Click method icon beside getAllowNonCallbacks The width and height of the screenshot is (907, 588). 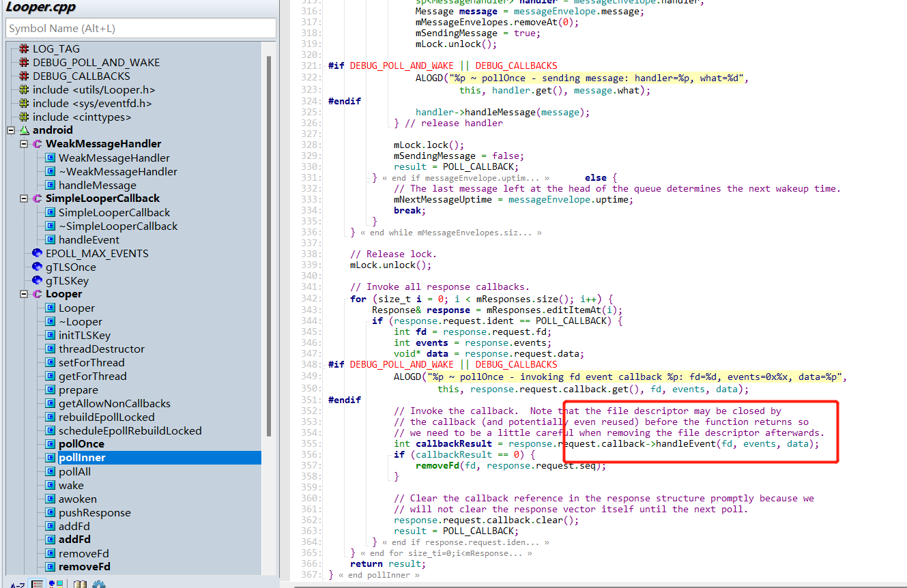pos(50,403)
